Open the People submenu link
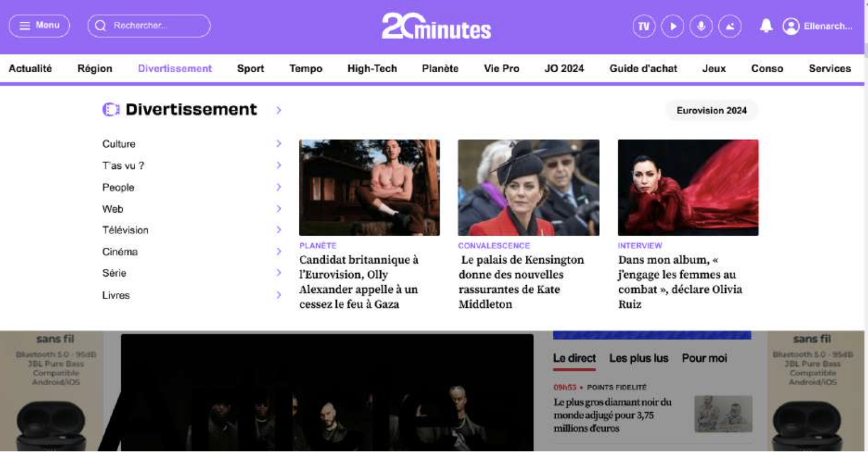868x453 pixels. click(x=118, y=187)
